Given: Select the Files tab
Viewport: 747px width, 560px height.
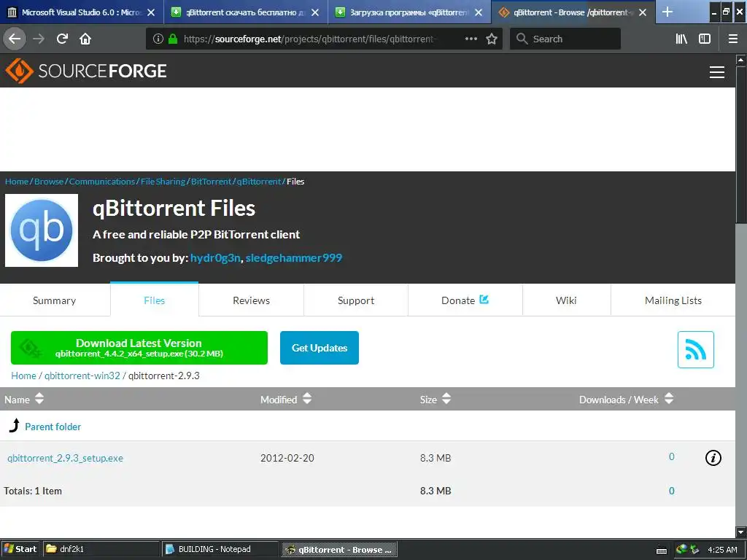Looking at the screenshot, I should 155,300.
